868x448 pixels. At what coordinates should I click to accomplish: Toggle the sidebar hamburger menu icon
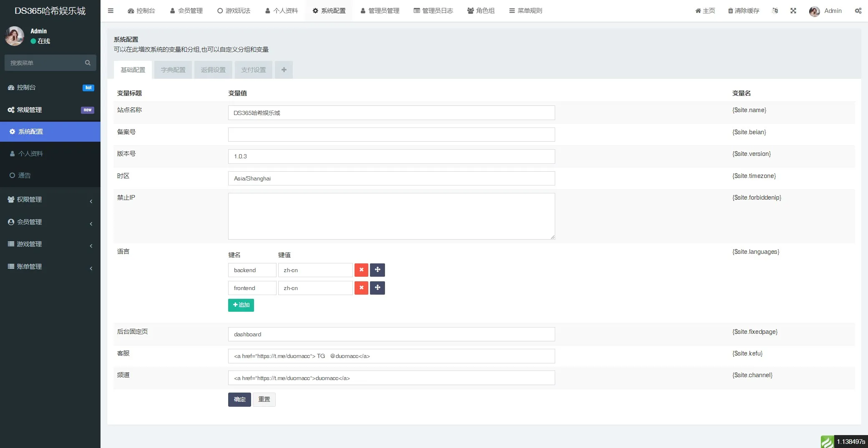[111, 11]
